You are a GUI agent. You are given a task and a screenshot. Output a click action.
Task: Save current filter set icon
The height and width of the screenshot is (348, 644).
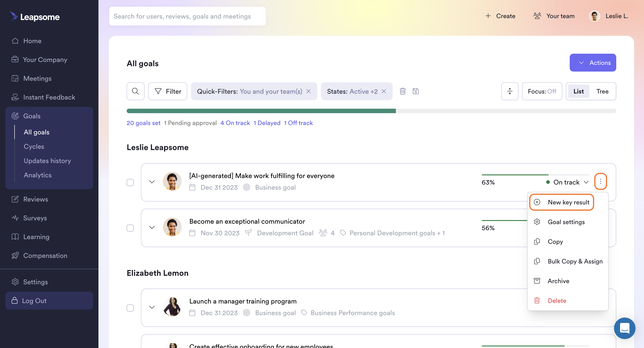pos(416,91)
